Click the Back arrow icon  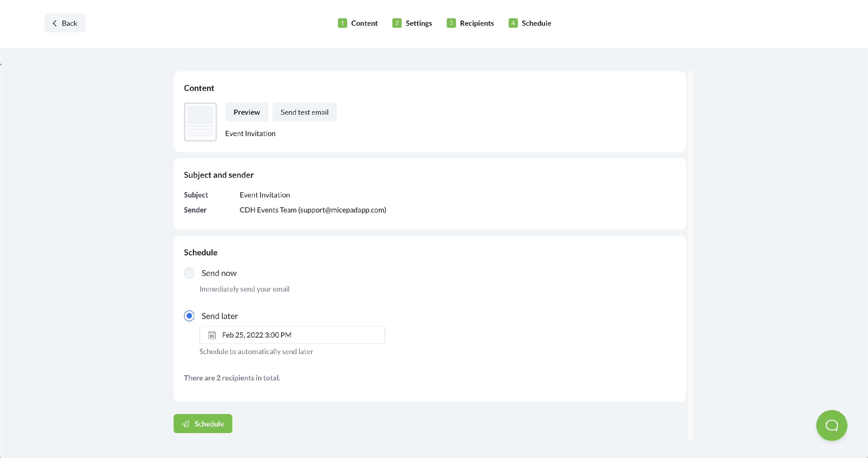click(x=55, y=23)
